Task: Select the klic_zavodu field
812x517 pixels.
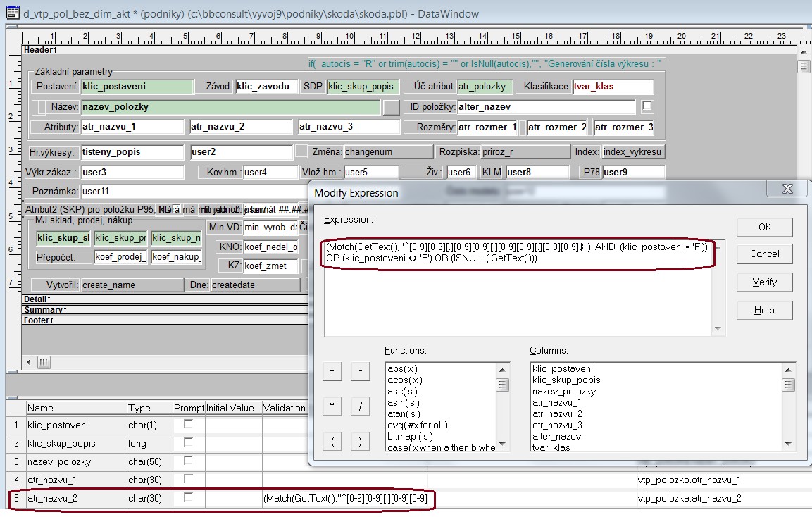Action: (266, 87)
